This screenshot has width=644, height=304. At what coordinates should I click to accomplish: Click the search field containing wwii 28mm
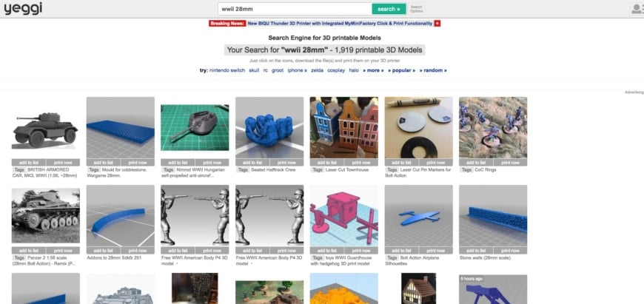(x=295, y=9)
